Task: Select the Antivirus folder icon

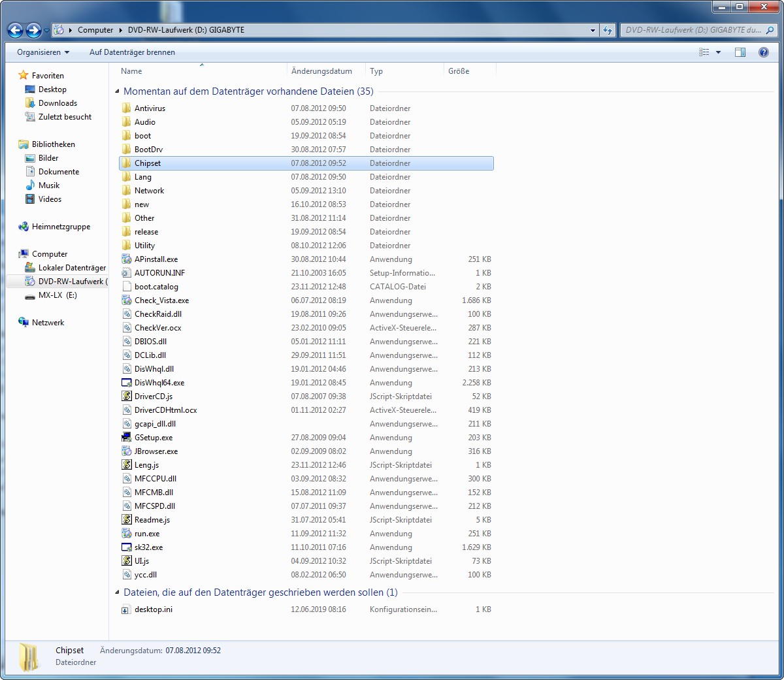Action: (127, 108)
